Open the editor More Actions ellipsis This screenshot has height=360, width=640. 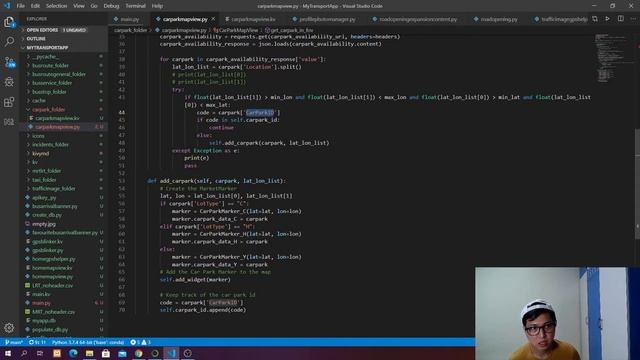[633, 19]
